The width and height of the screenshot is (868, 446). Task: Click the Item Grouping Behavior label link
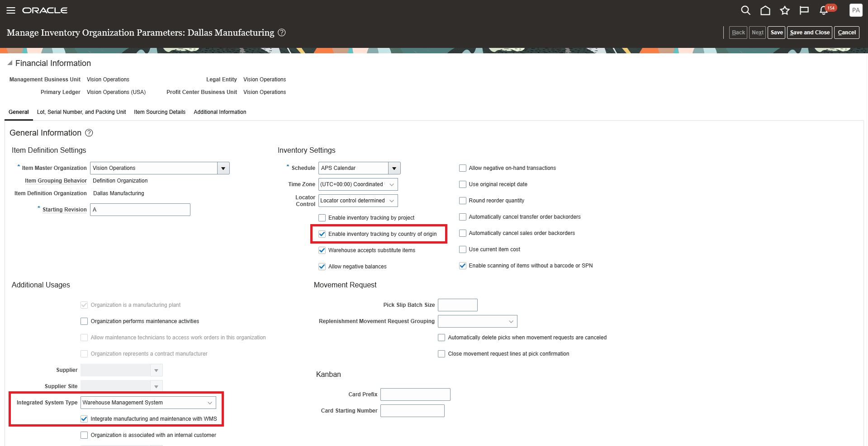click(56, 181)
